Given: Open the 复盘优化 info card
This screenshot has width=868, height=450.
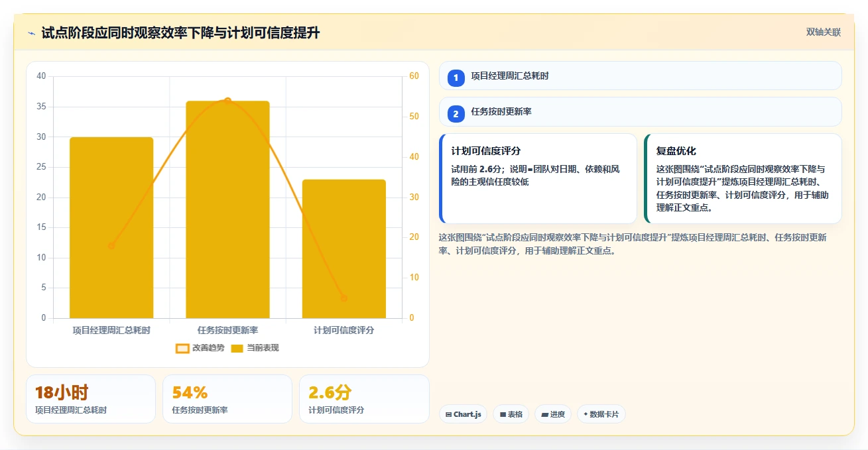Looking at the screenshot, I should point(743,179).
